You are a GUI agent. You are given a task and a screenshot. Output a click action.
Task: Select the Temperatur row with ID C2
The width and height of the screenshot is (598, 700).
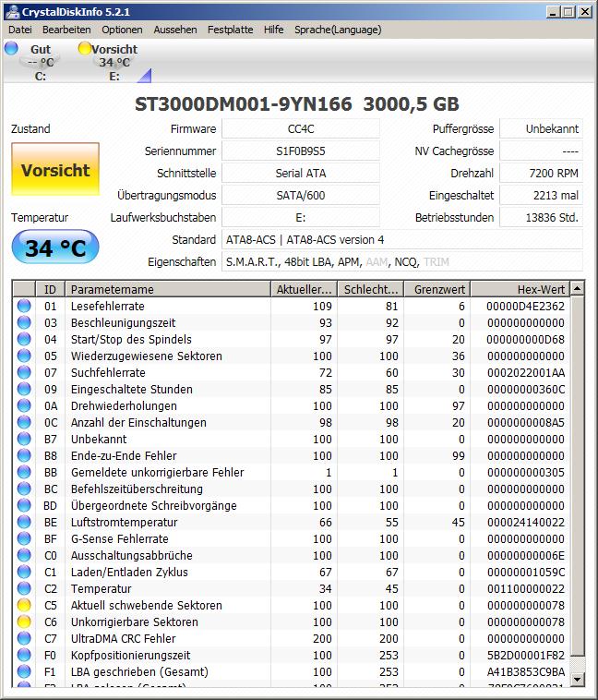pyautogui.click(x=292, y=588)
